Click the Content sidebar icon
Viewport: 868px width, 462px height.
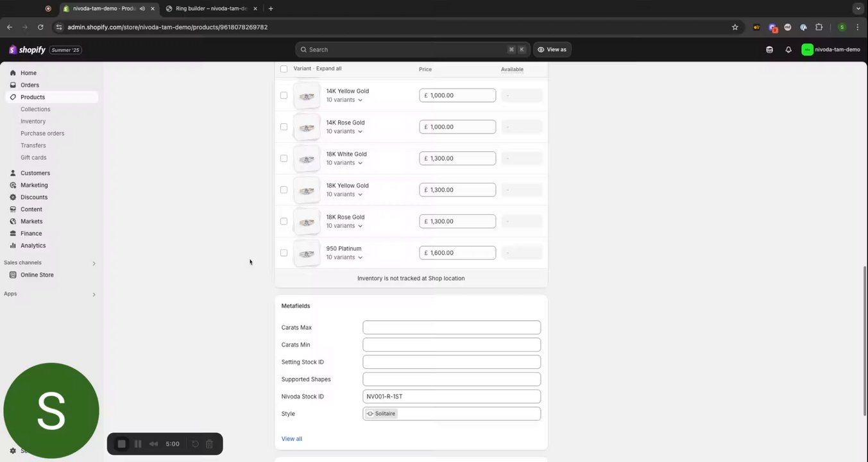coord(13,209)
